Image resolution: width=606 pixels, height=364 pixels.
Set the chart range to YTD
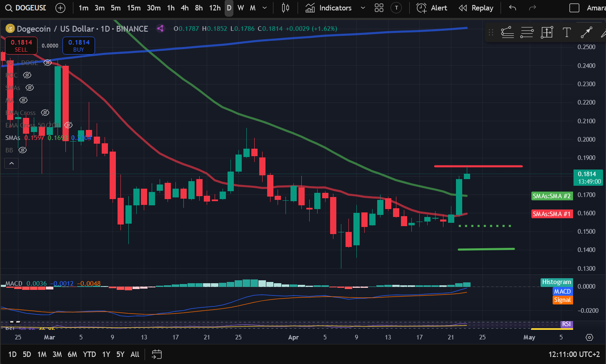(x=89, y=354)
